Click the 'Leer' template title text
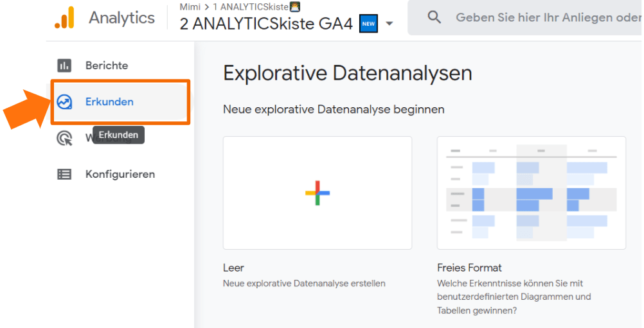The image size is (644, 328). click(x=233, y=268)
